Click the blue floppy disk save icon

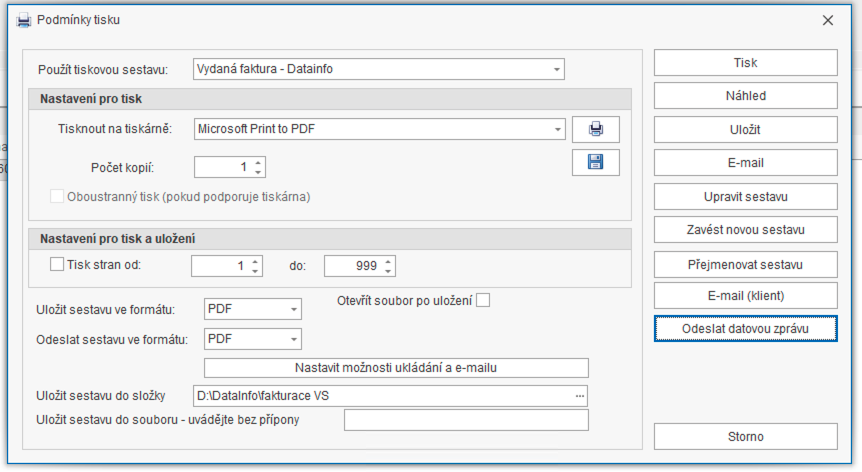[x=595, y=162]
